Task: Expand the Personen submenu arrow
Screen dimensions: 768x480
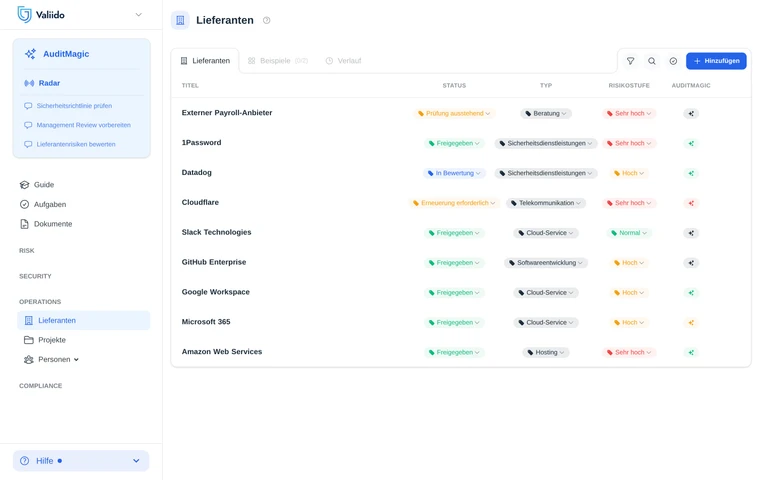Action: pos(76,360)
